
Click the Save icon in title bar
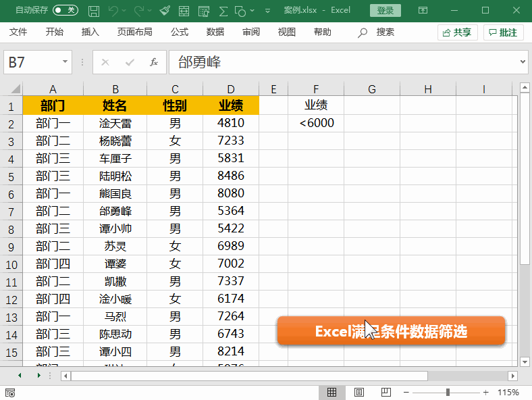[94, 11]
